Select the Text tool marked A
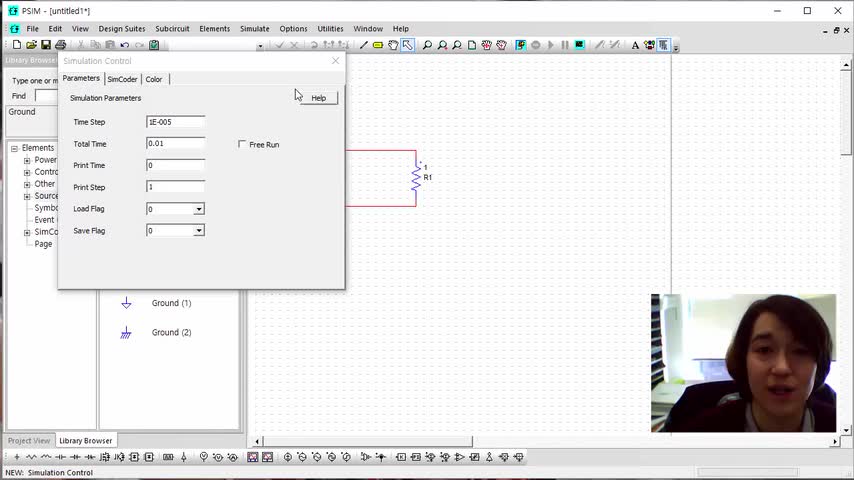Image resolution: width=854 pixels, height=480 pixels. click(x=635, y=45)
